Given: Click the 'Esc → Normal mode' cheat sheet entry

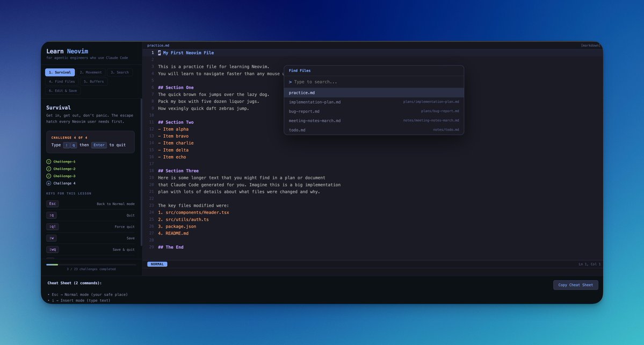Looking at the screenshot, I should click(88, 294).
